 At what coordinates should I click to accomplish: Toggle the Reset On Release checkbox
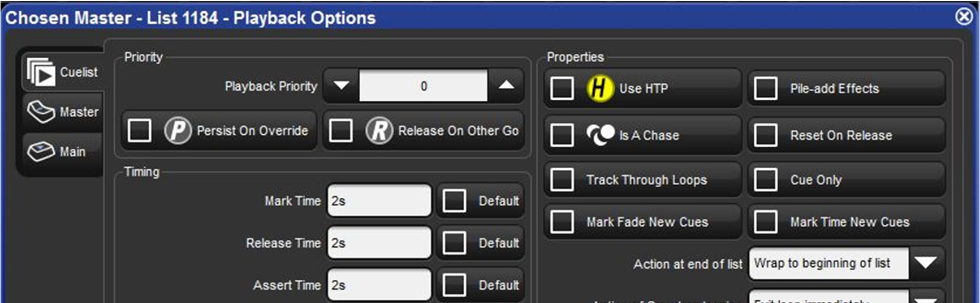765,135
